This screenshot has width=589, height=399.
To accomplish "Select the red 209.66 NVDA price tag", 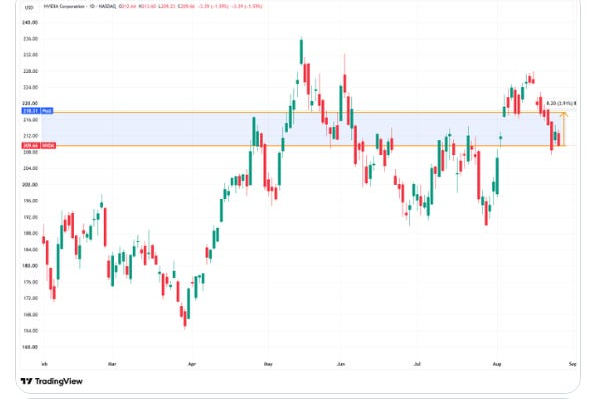I will coord(39,145).
